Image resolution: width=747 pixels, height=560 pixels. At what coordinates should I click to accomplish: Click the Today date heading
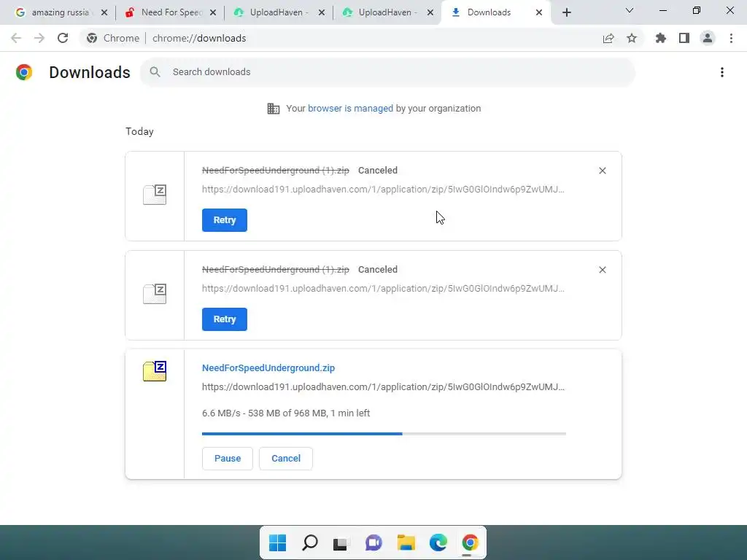[139, 131]
